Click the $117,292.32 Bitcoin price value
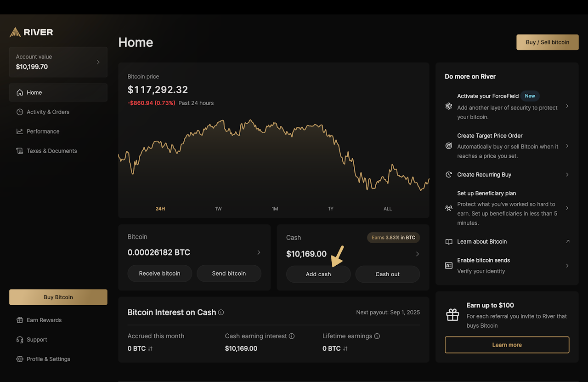Viewport: 588px width, 382px height. tap(158, 90)
